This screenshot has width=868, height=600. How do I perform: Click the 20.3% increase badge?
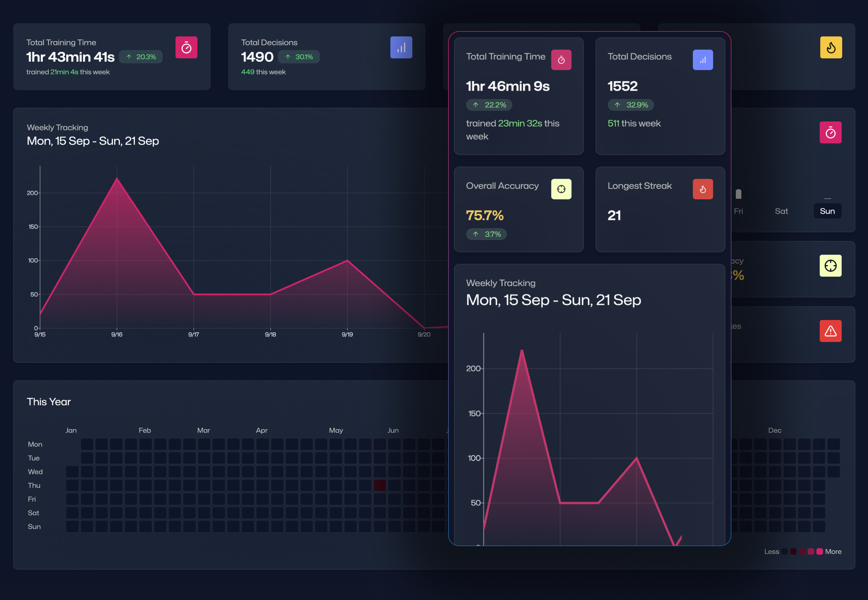coord(141,57)
